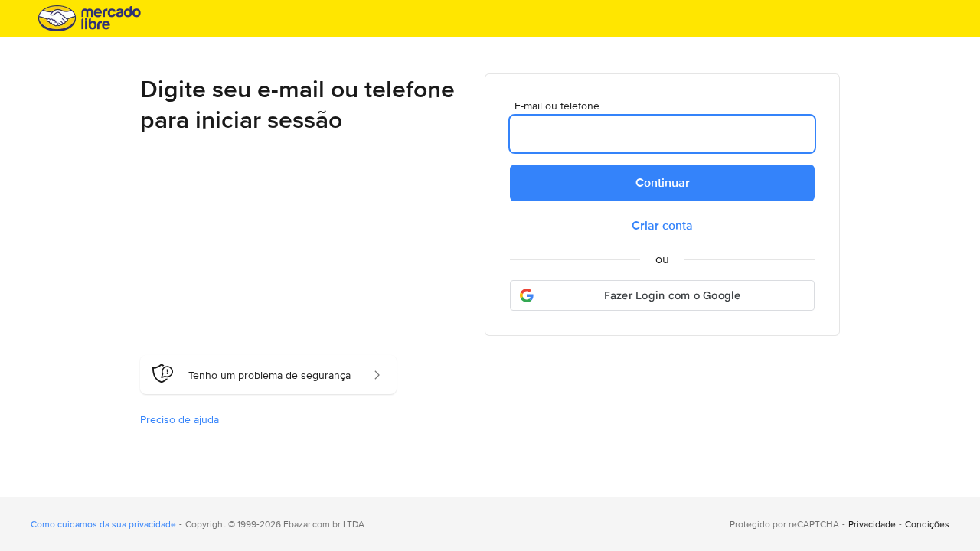Screen dimensions: 980x551
Task: Click the Protegido por reCAPTCHA text
Action: pyautogui.click(x=784, y=524)
